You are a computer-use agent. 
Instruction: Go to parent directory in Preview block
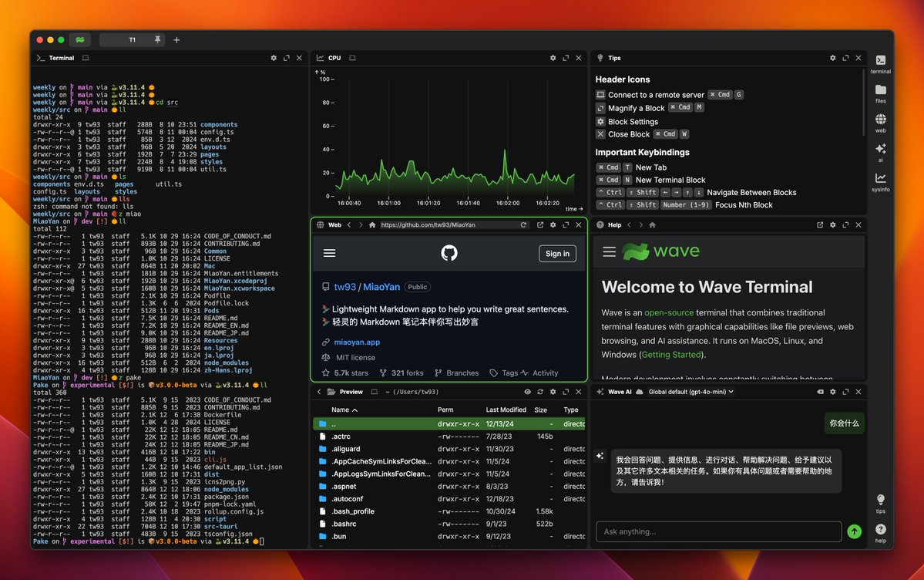(319, 392)
